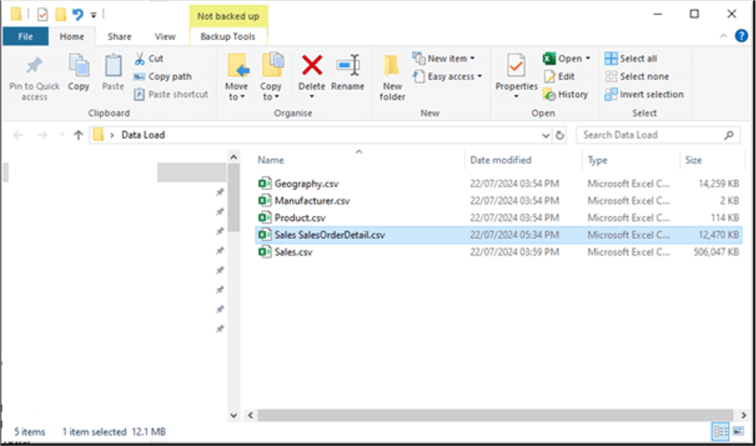756x446 pixels.
Task: Click the Copy ribbon button
Action: (79, 73)
